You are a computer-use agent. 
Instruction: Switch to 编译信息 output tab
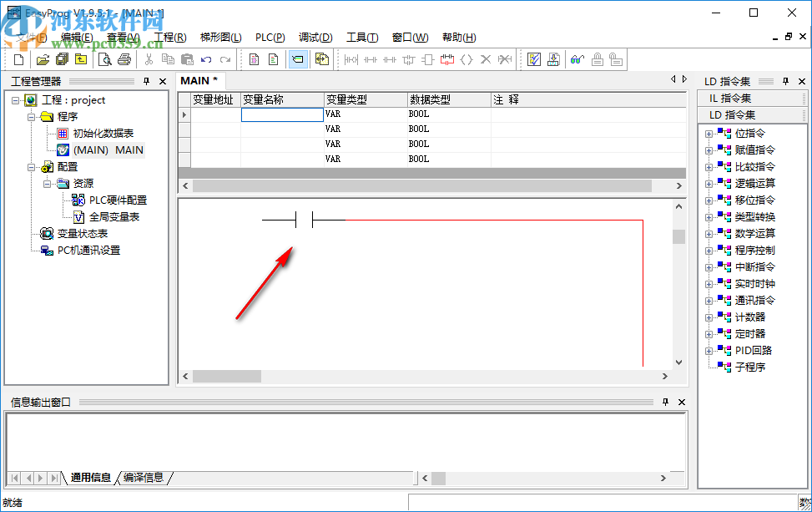144,478
